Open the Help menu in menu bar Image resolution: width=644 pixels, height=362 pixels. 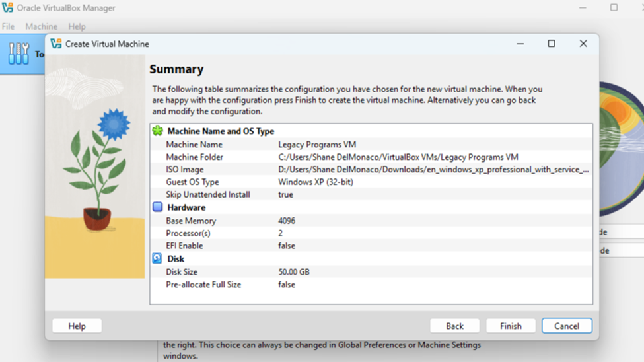point(77,26)
